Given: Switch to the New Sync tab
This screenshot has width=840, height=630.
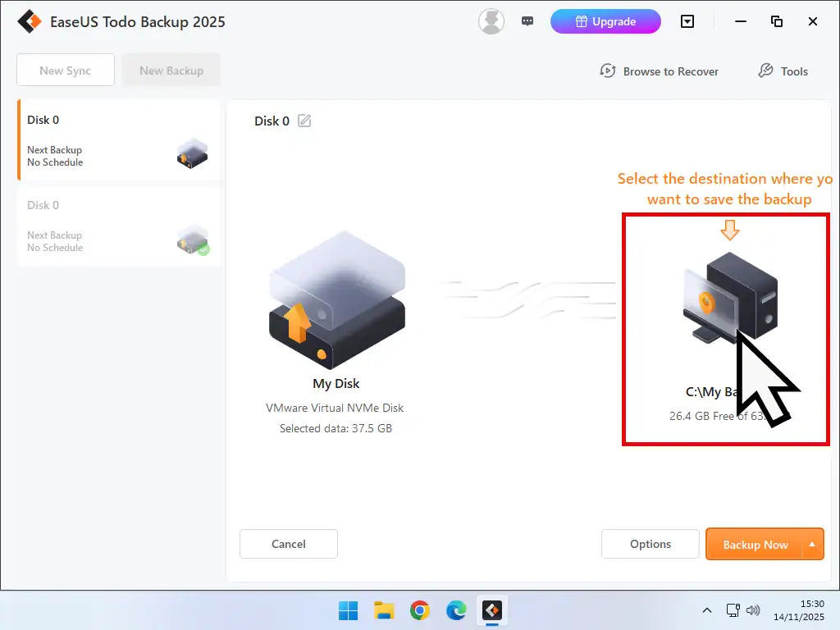Looking at the screenshot, I should (65, 70).
